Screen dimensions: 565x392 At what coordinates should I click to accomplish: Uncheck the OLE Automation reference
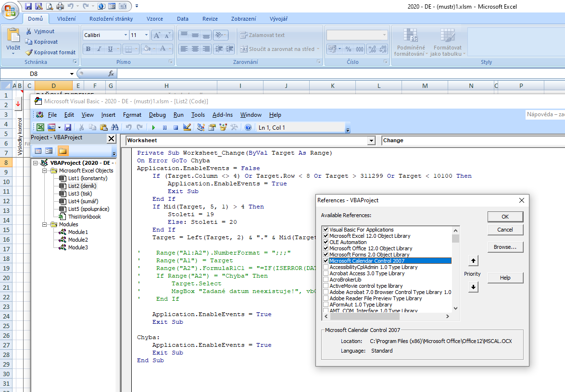point(326,242)
